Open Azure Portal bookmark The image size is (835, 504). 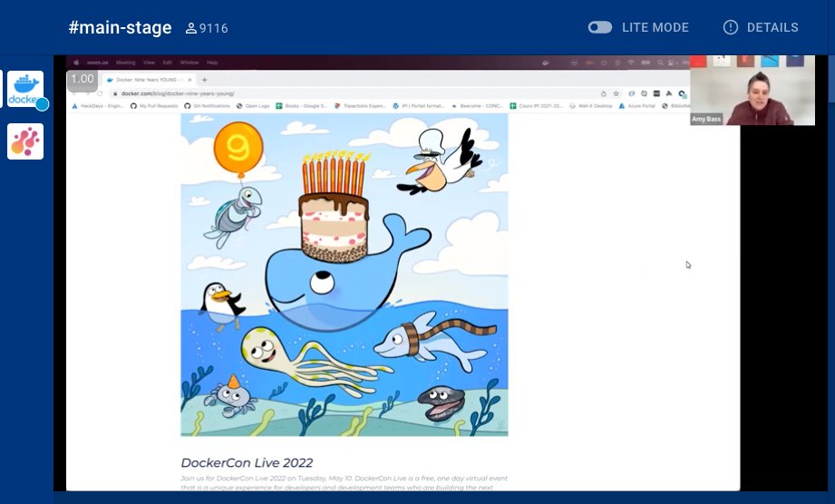click(x=636, y=106)
